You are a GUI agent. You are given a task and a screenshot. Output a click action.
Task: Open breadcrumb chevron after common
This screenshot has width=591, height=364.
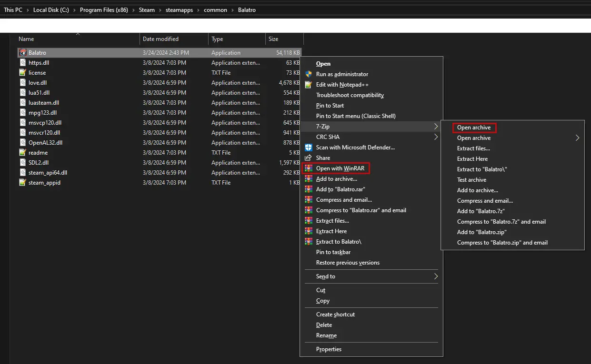tap(232, 10)
